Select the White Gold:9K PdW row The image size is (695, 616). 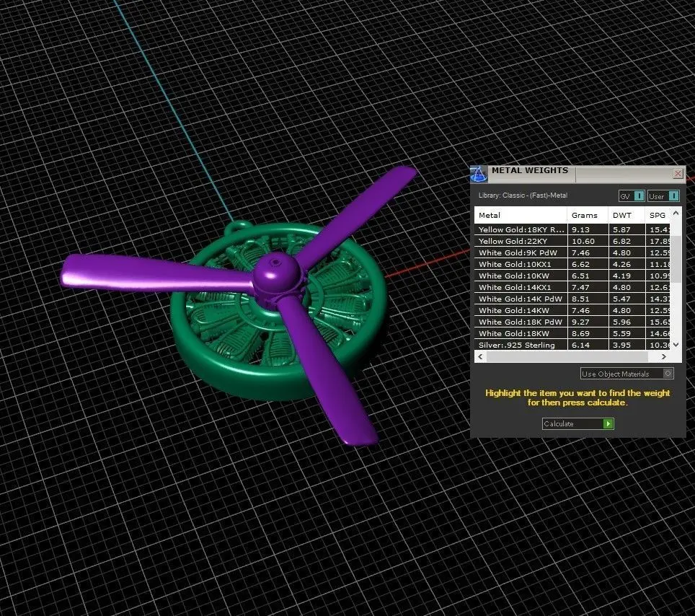572,252
